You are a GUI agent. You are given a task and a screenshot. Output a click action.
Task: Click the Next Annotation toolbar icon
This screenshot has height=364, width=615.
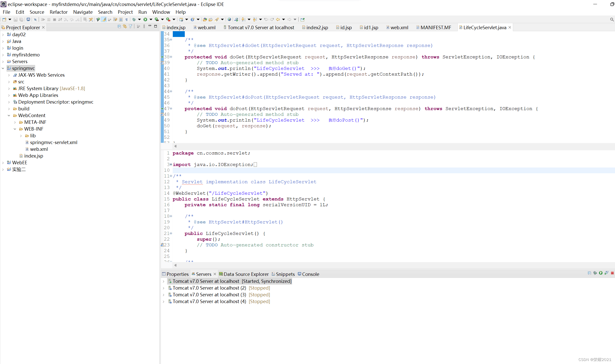click(243, 19)
